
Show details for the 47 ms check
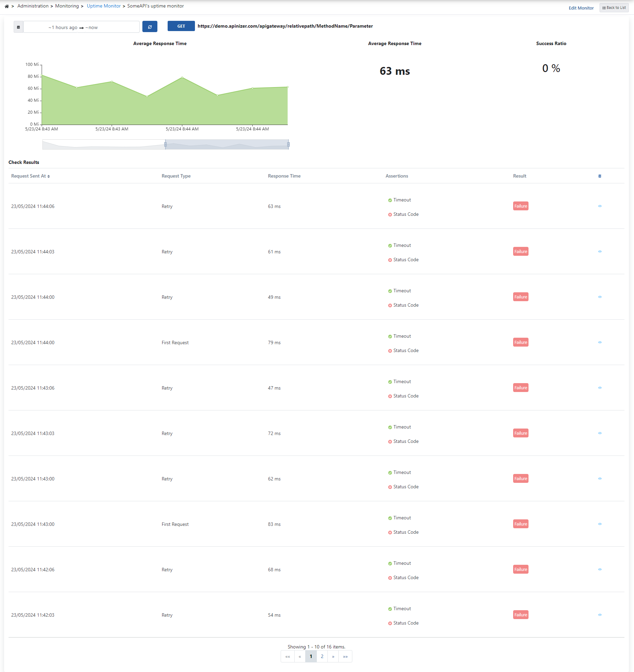(x=600, y=388)
